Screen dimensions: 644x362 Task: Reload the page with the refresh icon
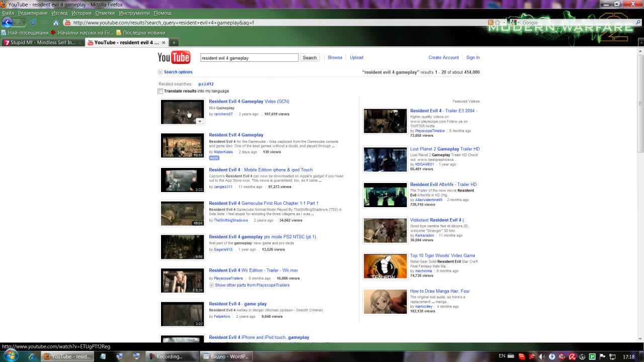(34, 23)
